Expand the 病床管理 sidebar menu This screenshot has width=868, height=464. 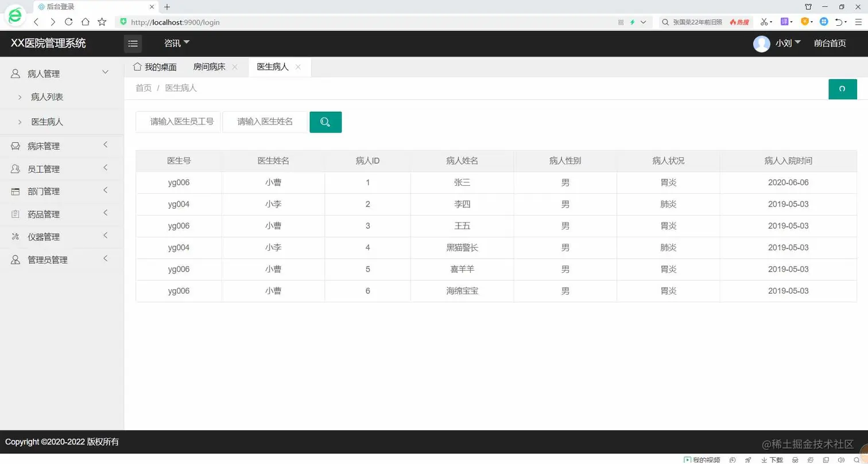pos(62,146)
